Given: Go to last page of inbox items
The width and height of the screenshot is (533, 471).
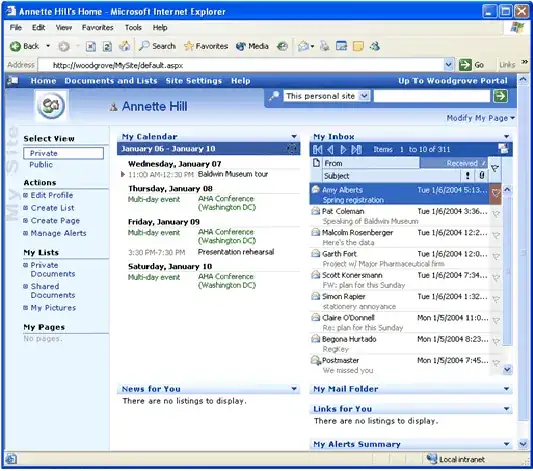Looking at the screenshot, I should point(357,149).
